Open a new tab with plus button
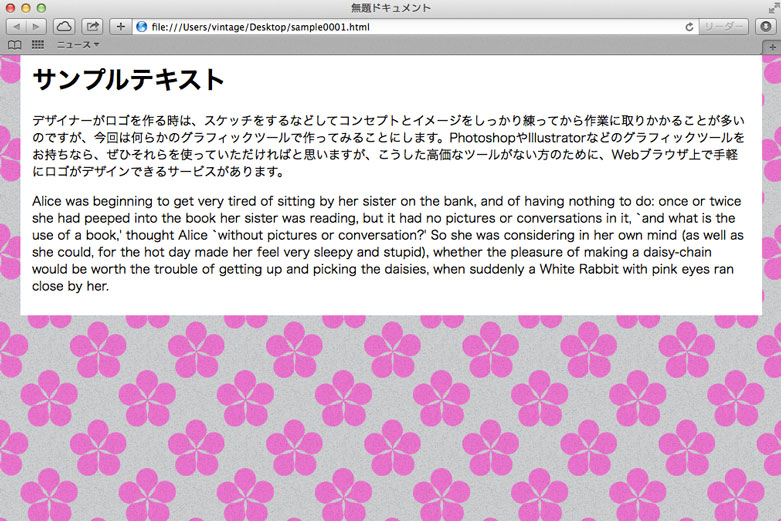 (x=772, y=47)
